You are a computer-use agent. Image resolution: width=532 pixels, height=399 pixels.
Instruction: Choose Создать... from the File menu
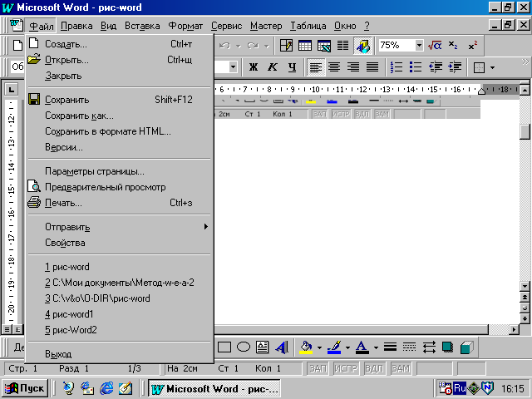120,44
